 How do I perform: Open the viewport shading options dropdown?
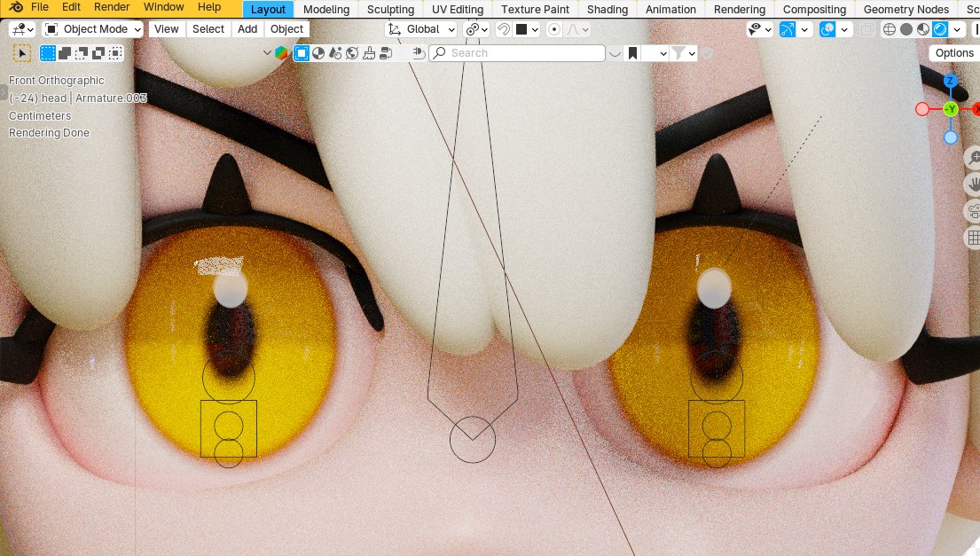tap(957, 29)
